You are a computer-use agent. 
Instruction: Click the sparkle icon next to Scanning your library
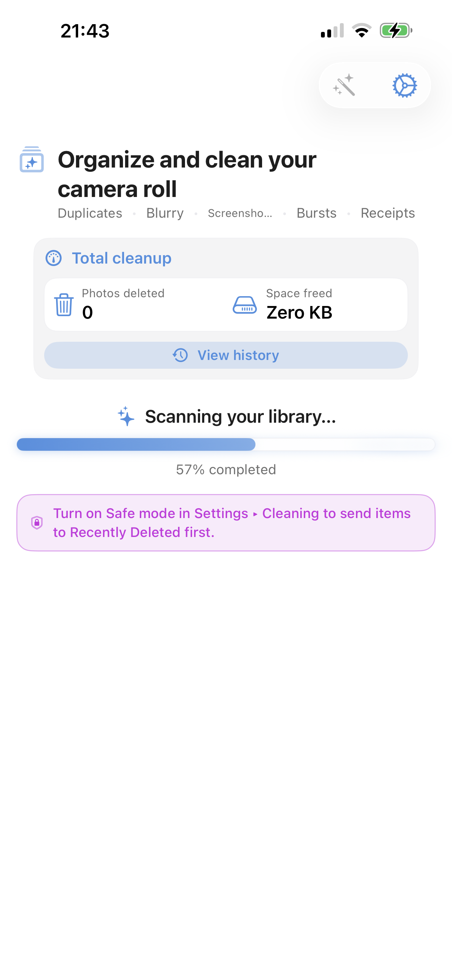tap(125, 417)
